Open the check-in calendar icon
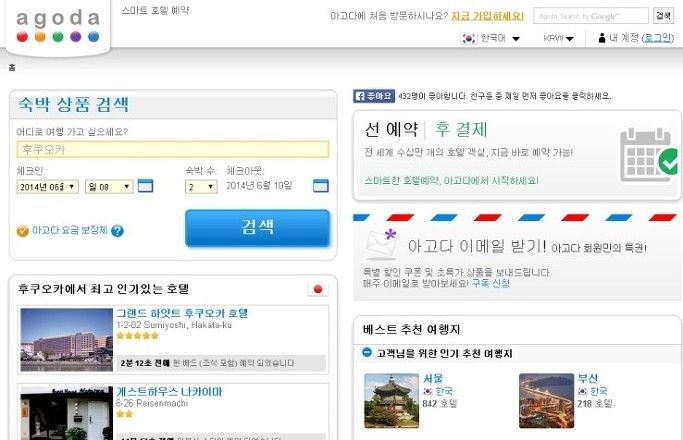The image size is (683, 440). click(x=145, y=186)
